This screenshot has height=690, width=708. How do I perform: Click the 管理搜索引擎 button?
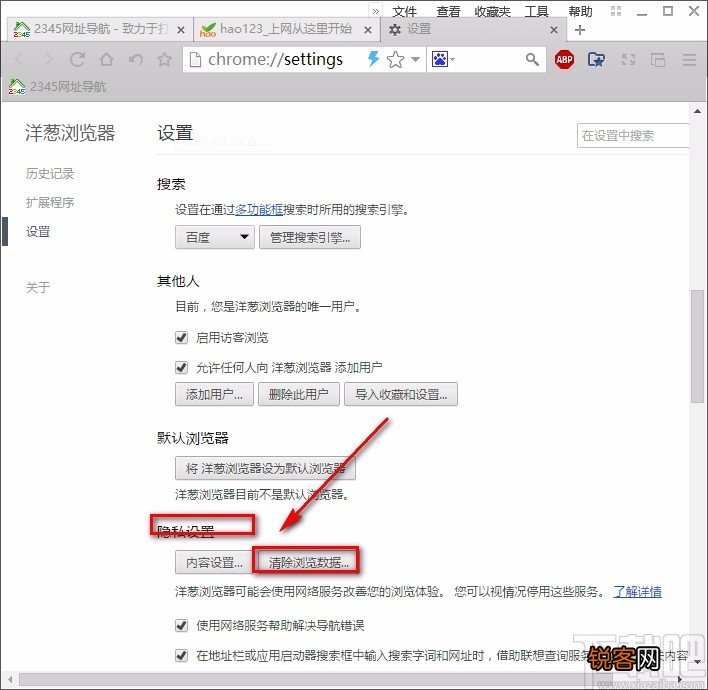click(x=310, y=237)
